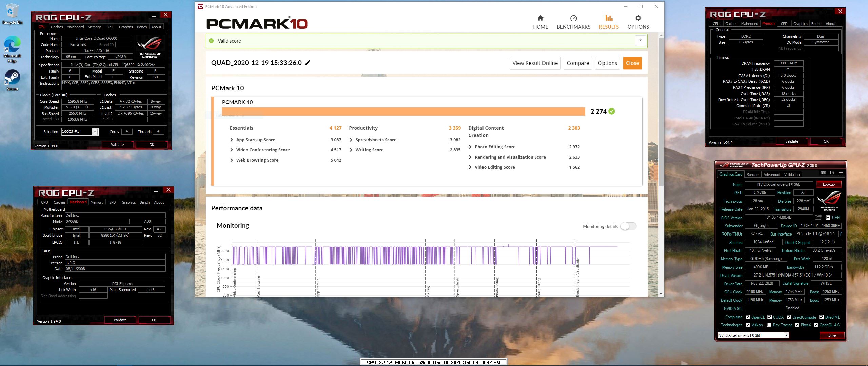The height and width of the screenshot is (366, 868).
Task: Click OK in Mainboard CPU-Z window
Action: 155,320
